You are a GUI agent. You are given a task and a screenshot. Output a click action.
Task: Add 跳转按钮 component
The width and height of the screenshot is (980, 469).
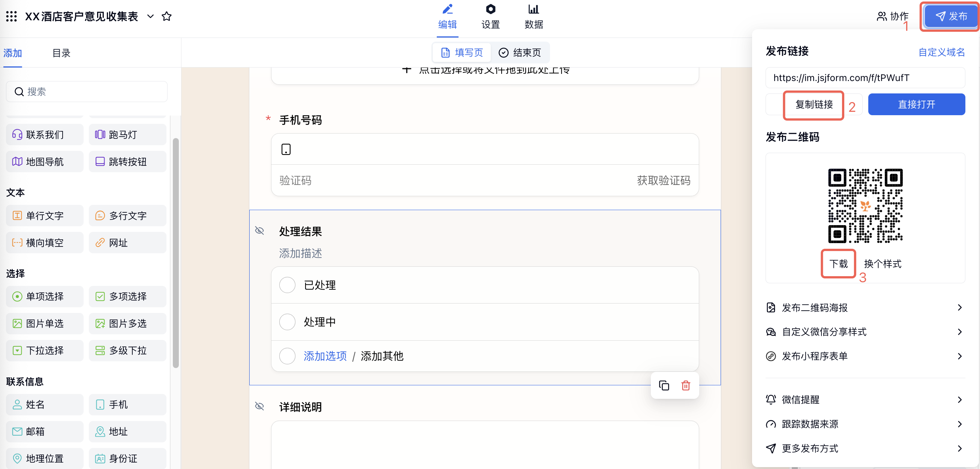[x=127, y=162]
